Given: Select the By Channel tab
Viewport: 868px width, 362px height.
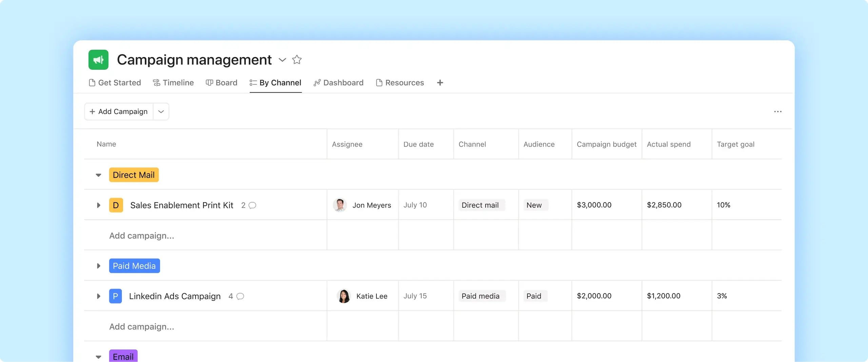Looking at the screenshot, I should 275,83.
